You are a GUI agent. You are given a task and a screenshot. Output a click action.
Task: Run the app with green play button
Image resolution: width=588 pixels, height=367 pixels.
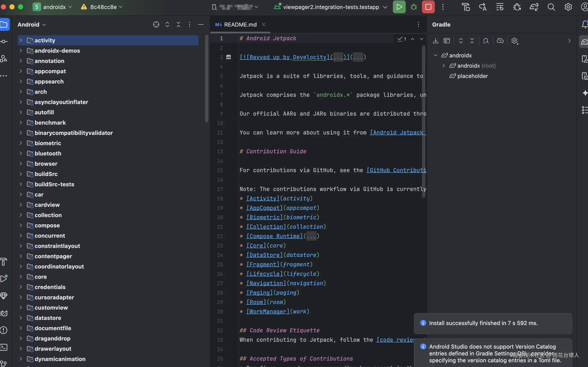pyautogui.click(x=399, y=7)
